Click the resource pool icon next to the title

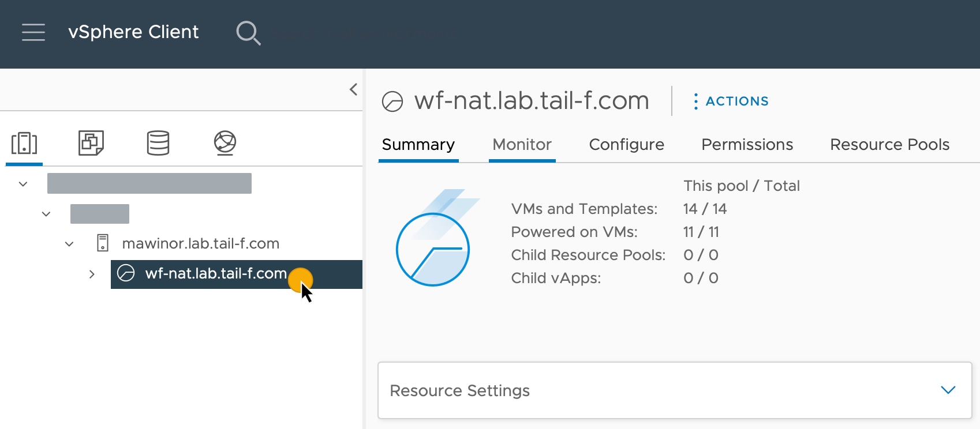click(x=393, y=101)
